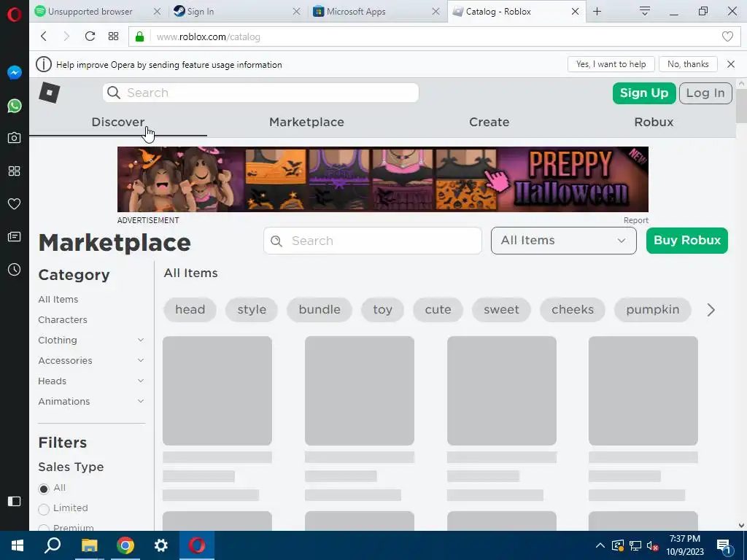This screenshot has height=560, width=747.
Task: Click the Log In button
Action: 705,93
